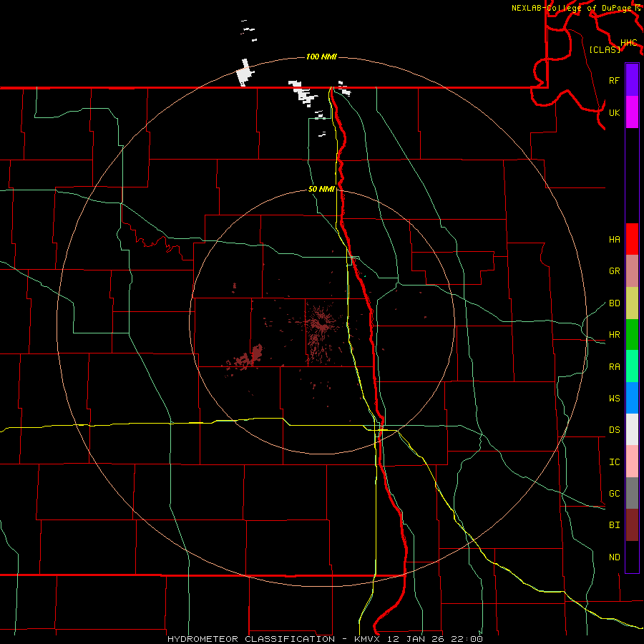
Task: Click the RF purple legend swatch
Action: coord(632,80)
